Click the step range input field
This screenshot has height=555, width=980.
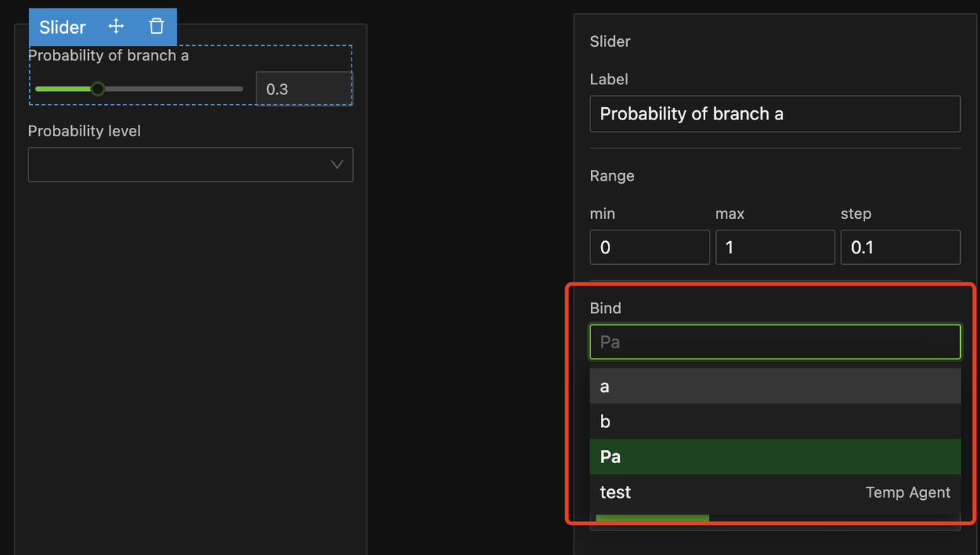(900, 247)
